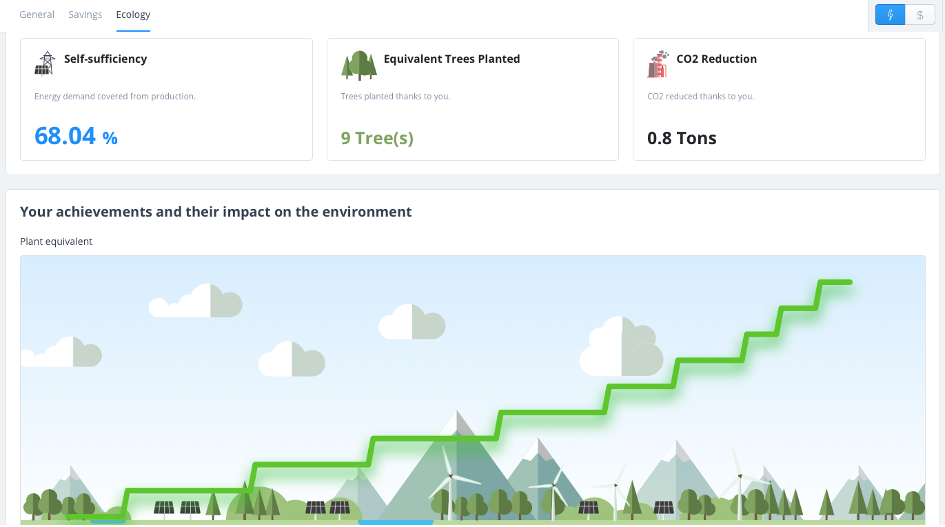Click the 9 Tree(s) value

(377, 138)
